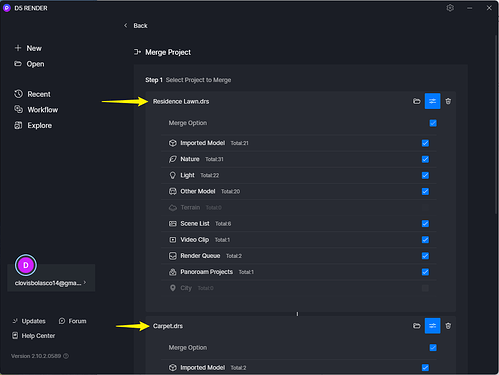Delete Residence Lawn.drs with trash icon
Image resolution: width=499 pixels, height=375 pixels.
[448, 101]
